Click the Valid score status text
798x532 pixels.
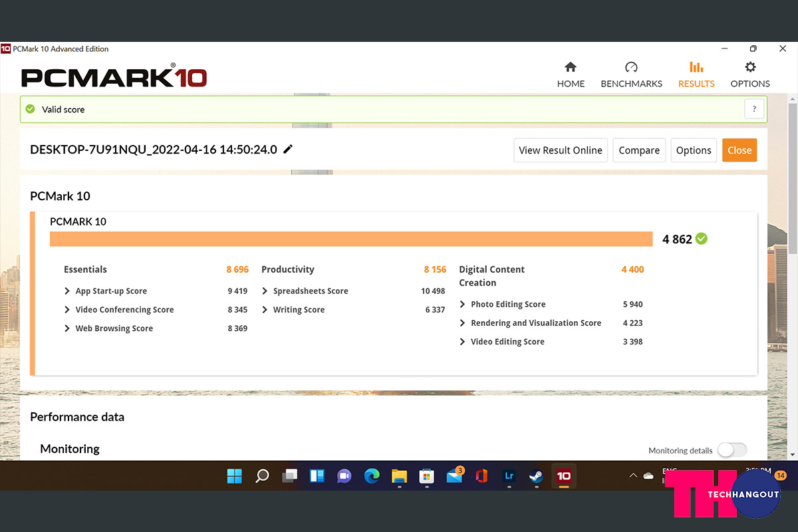click(x=63, y=109)
